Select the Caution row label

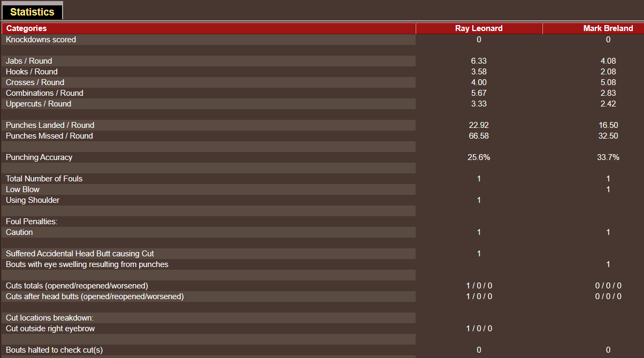pyautogui.click(x=19, y=232)
